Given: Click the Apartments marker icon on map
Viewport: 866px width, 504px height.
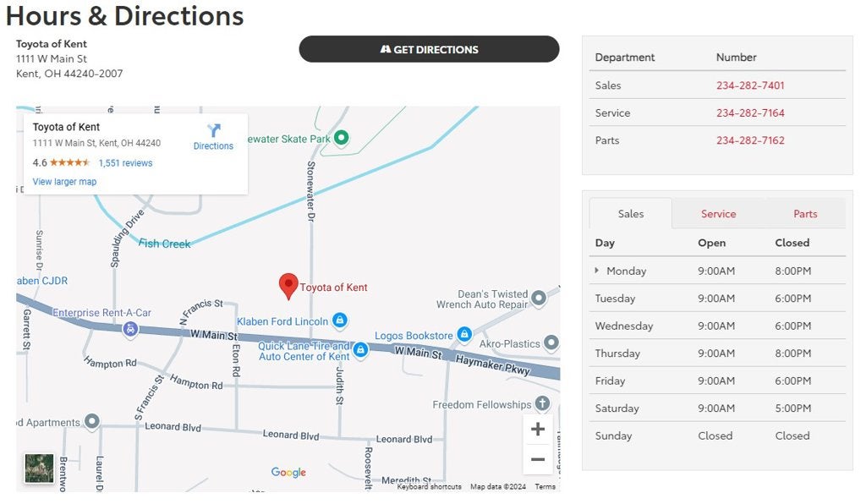Looking at the screenshot, I should tap(91, 422).
